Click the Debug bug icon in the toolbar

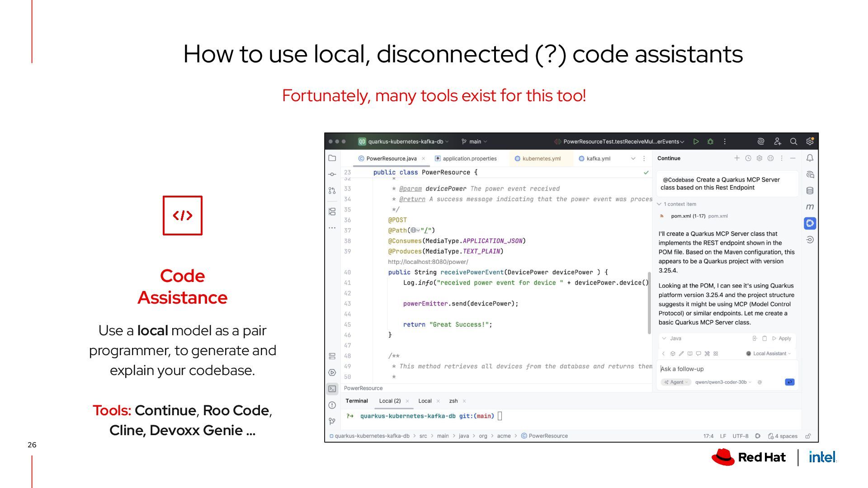coord(710,141)
